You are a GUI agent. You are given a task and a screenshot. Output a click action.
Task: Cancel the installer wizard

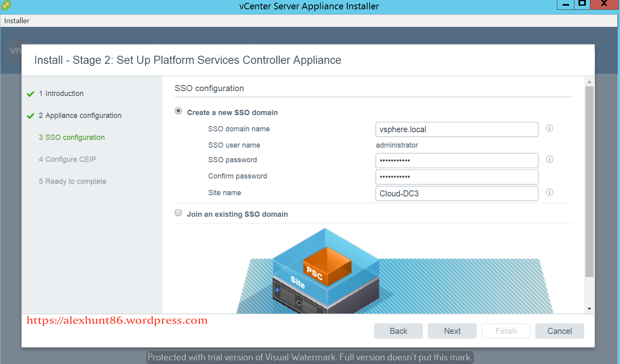coord(559,331)
